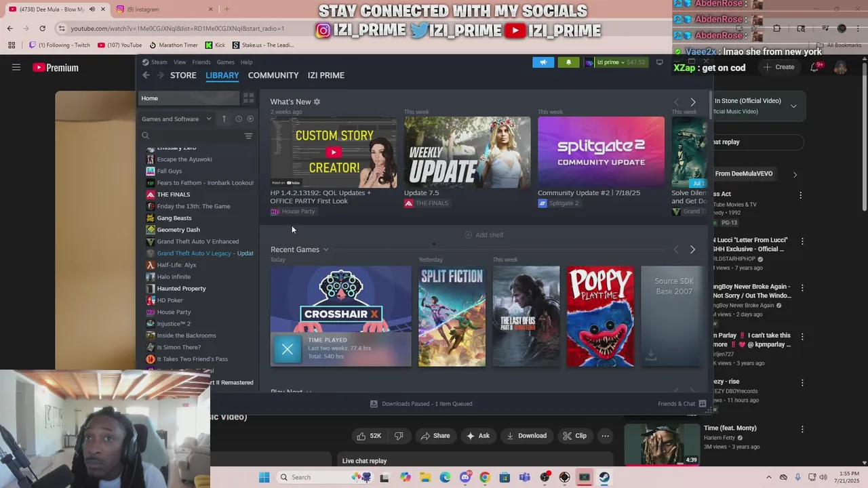
Task: Open The Last of Us Part II cover
Action: (526, 317)
